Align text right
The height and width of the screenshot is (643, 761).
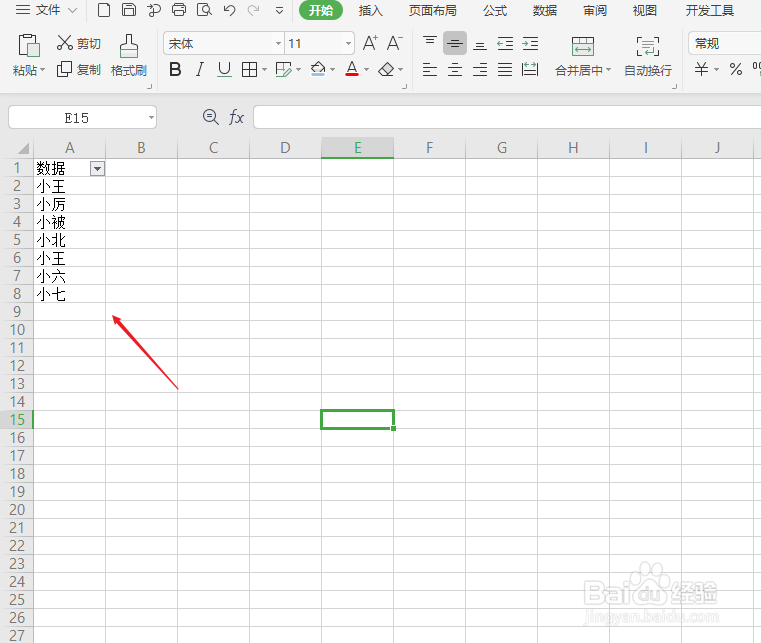[480, 69]
